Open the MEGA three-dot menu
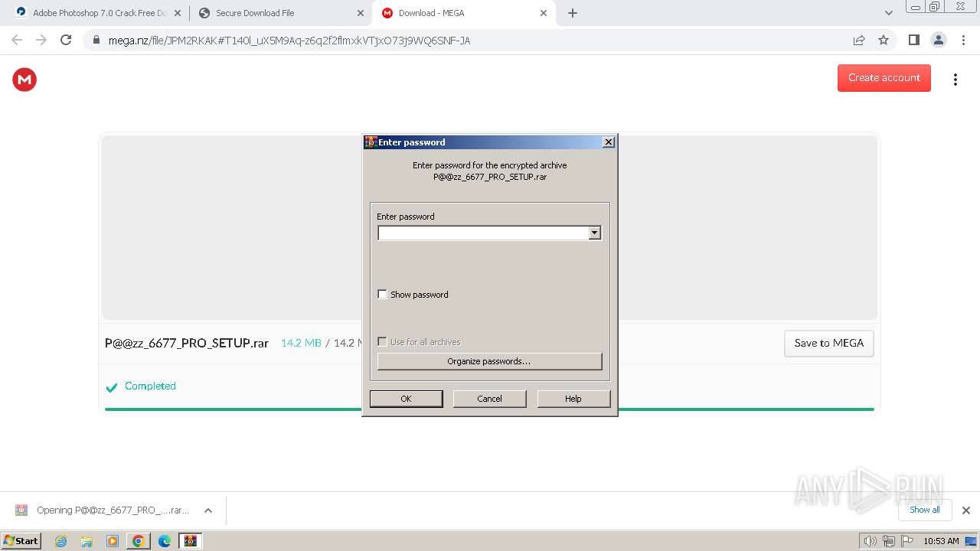Viewport: 980px width, 551px height. (x=955, y=80)
